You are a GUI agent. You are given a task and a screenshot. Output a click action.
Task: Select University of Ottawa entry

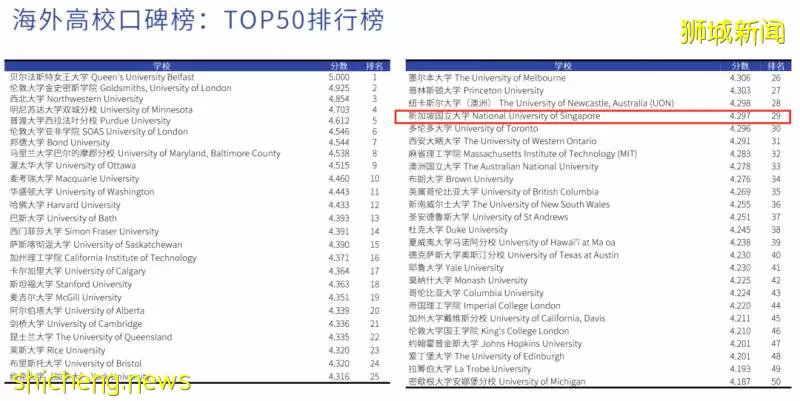[x=73, y=166]
